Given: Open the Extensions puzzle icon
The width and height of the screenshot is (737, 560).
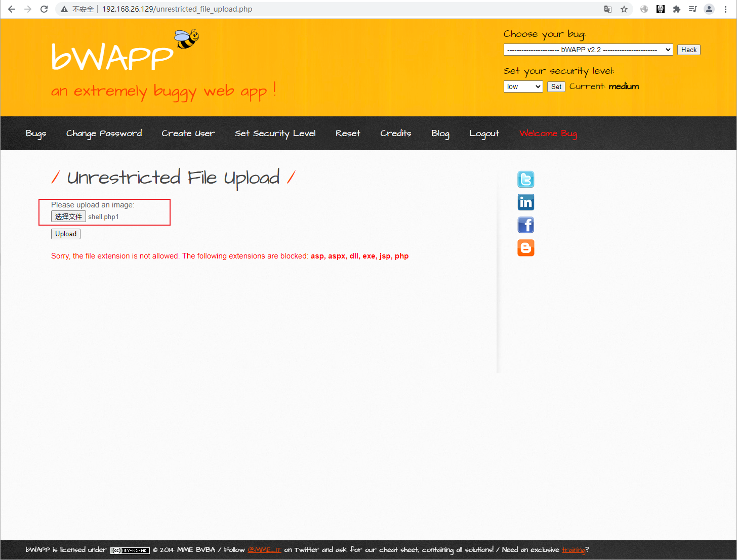Looking at the screenshot, I should pos(677,9).
